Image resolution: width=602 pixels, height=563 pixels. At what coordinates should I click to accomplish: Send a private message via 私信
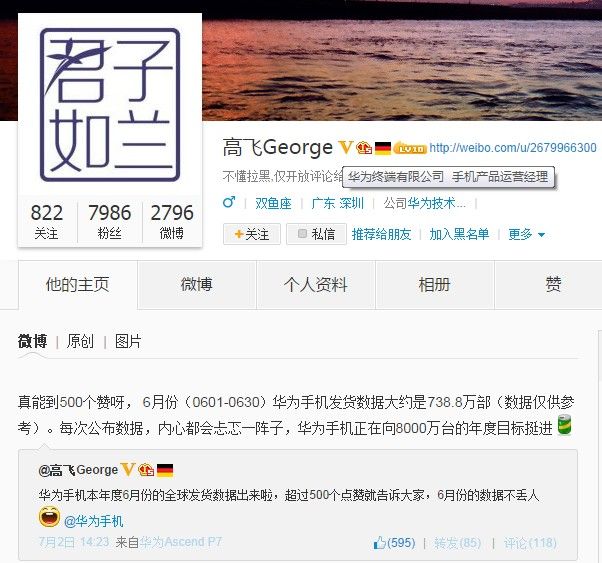pos(316,234)
